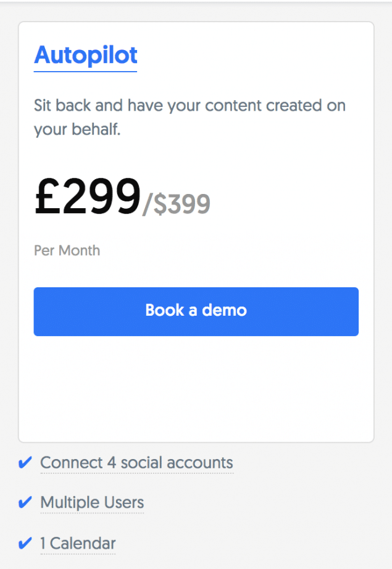Click the word Calendar in the third feature

(83, 543)
